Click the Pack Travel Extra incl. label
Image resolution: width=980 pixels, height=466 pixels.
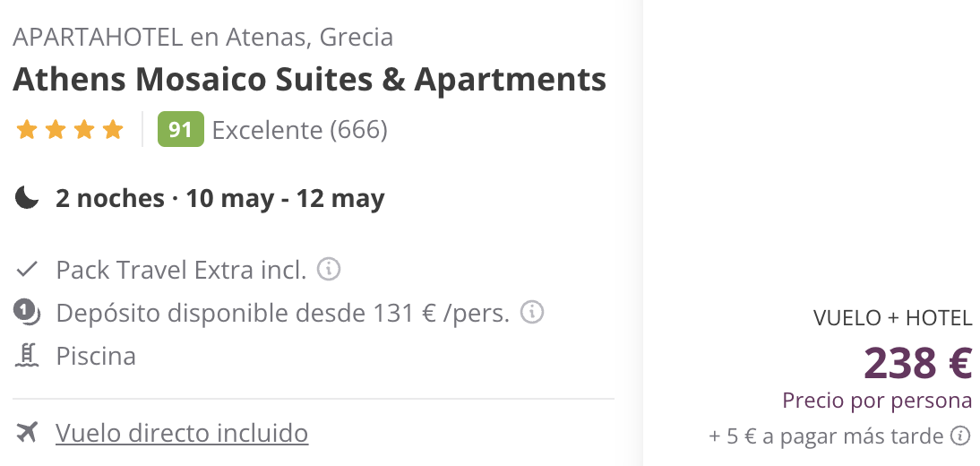[181, 271]
